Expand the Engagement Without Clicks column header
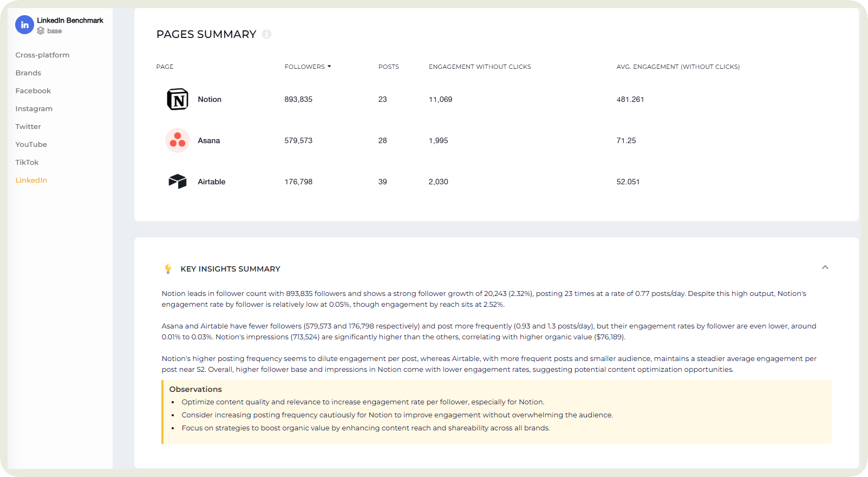 tap(479, 66)
